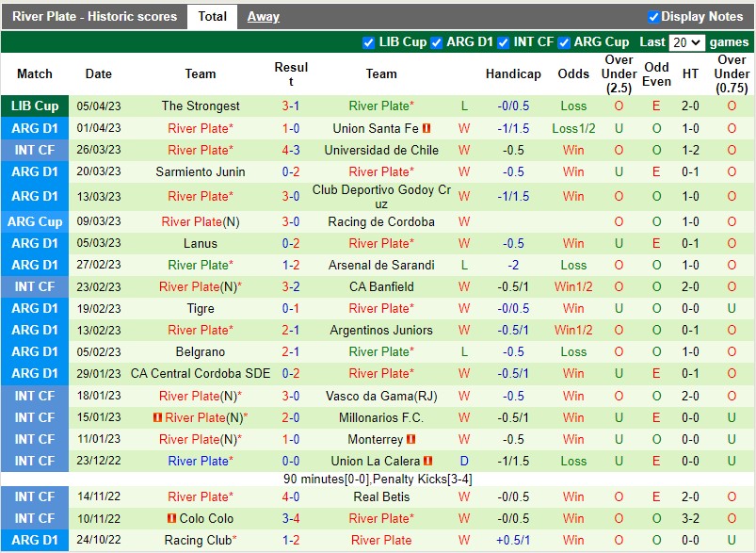Open CA Central Cordoba SDE link
Image resolution: width=756 pixels, height=553 pixels.
[x=201, y=373]
